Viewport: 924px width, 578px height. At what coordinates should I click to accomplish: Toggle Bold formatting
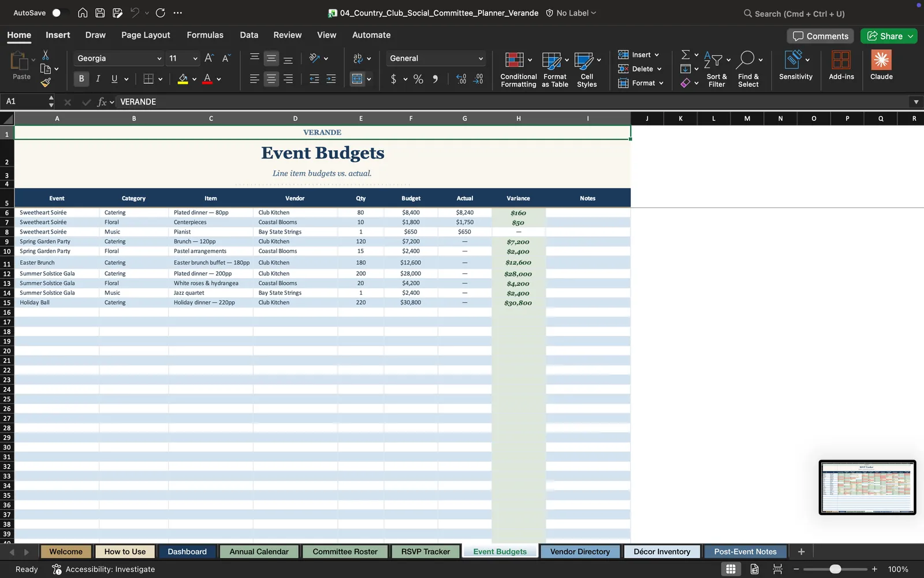(81, 79)
